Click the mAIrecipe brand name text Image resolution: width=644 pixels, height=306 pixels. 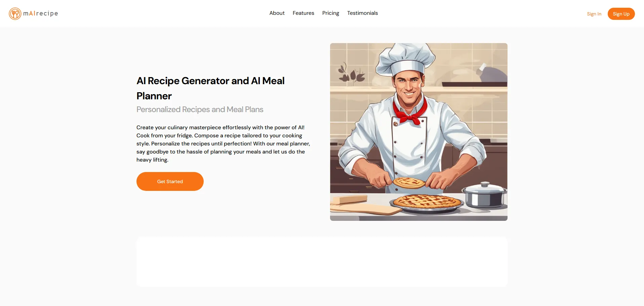point(41,13)
